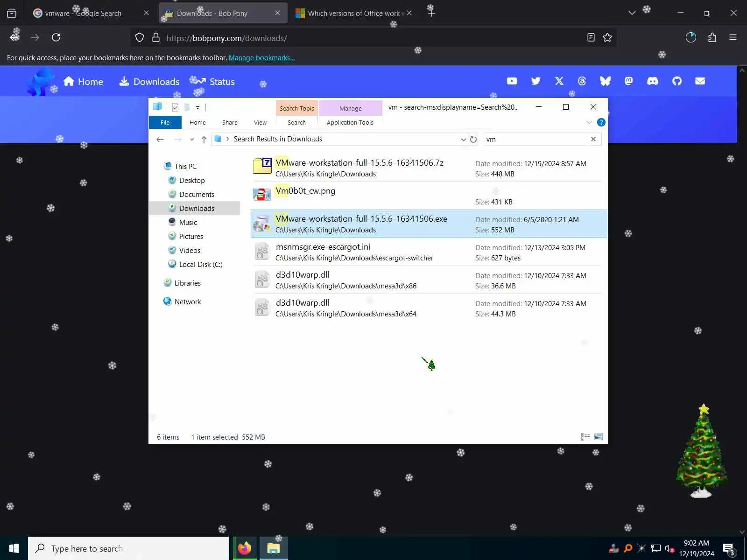Open the YouTube link in site header
The image size is (747, 560).
pyautogui.click(x=512, y=81)
